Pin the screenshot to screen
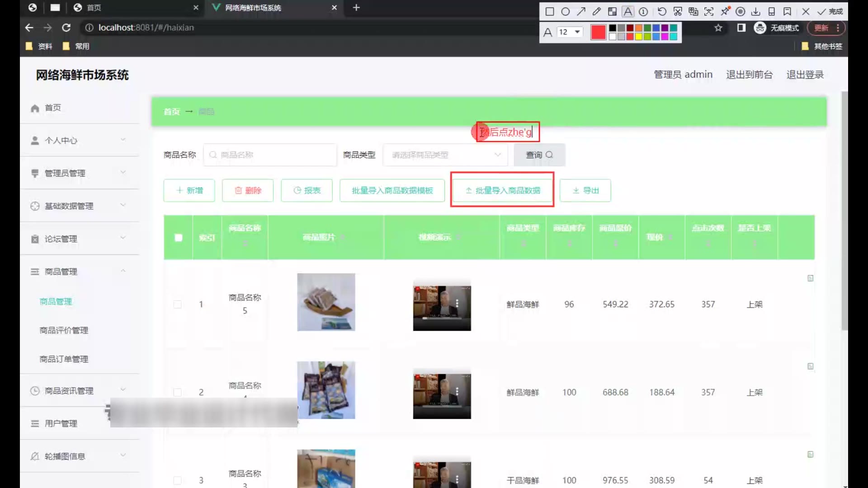Image resolution: width=868 pixels, height=488 pixels. tap(725, 12)
